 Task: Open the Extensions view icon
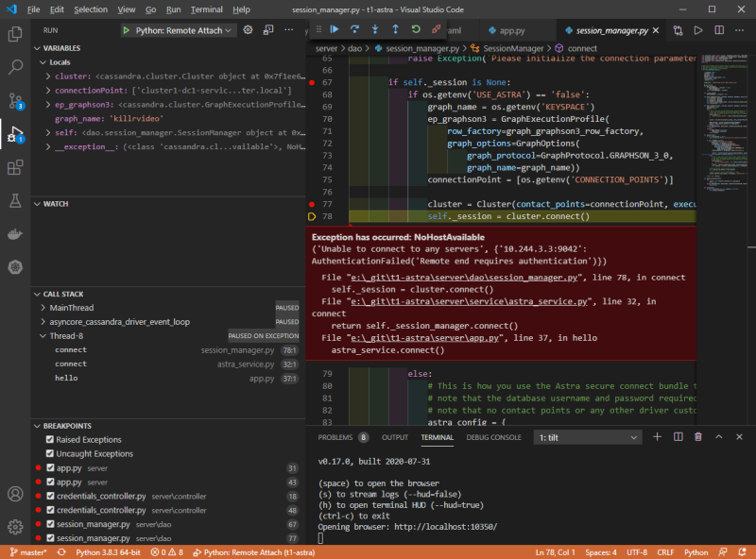point(15,168)
